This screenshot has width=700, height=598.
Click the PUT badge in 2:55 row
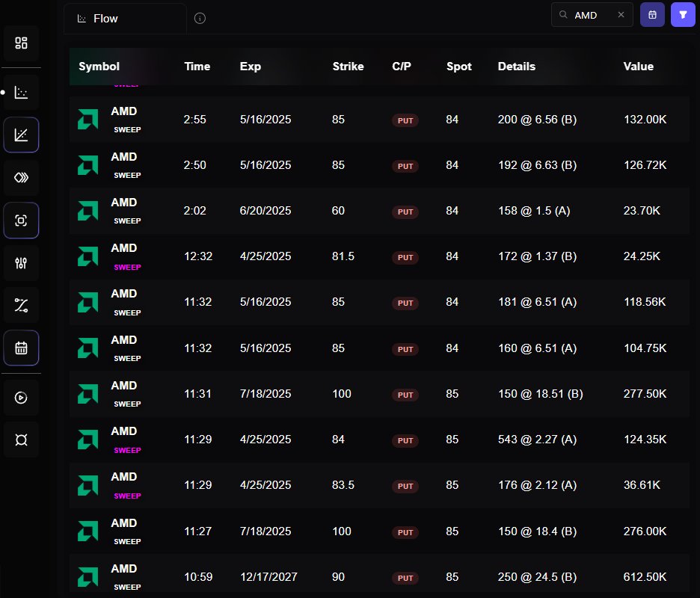pos(405,120)
